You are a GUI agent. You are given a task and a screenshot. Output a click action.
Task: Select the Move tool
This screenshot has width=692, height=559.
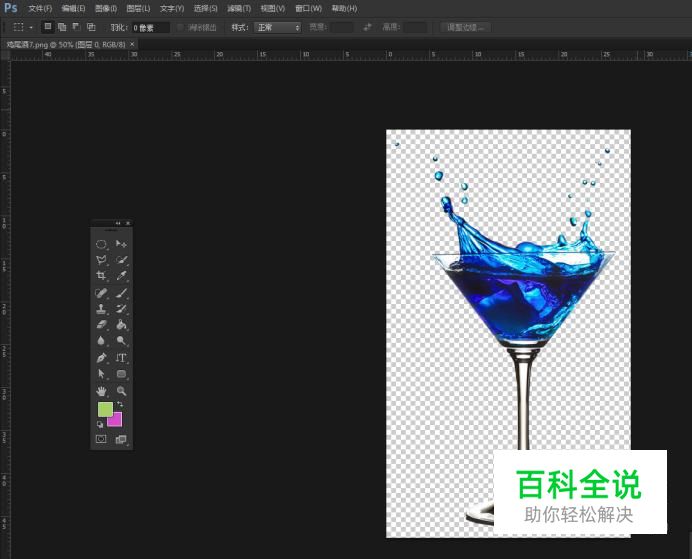[x=121, y=243]
